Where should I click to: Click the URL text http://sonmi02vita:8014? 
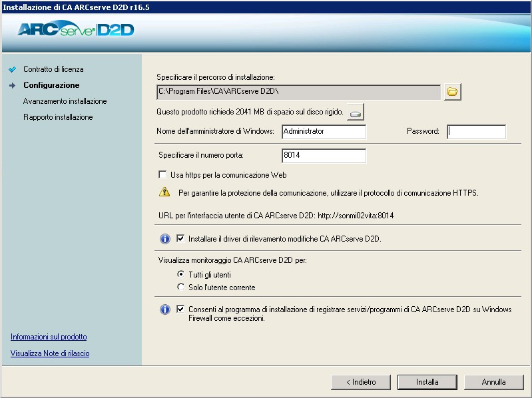click(x=356, y=216)
